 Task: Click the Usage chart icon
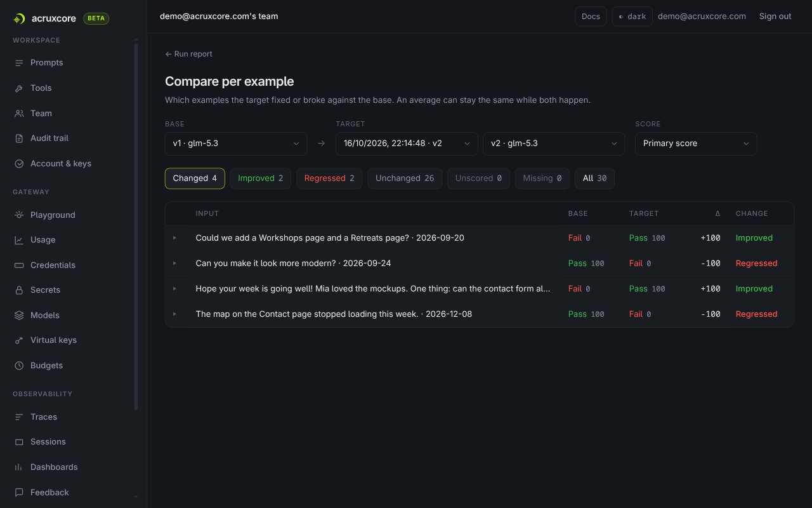click(x=19, y=240)
